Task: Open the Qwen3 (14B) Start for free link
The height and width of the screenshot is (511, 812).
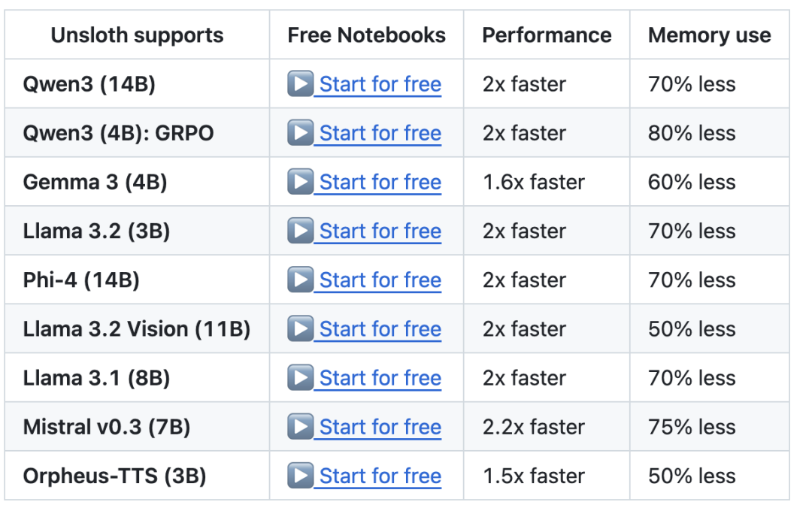Action: tap(380, 84)
